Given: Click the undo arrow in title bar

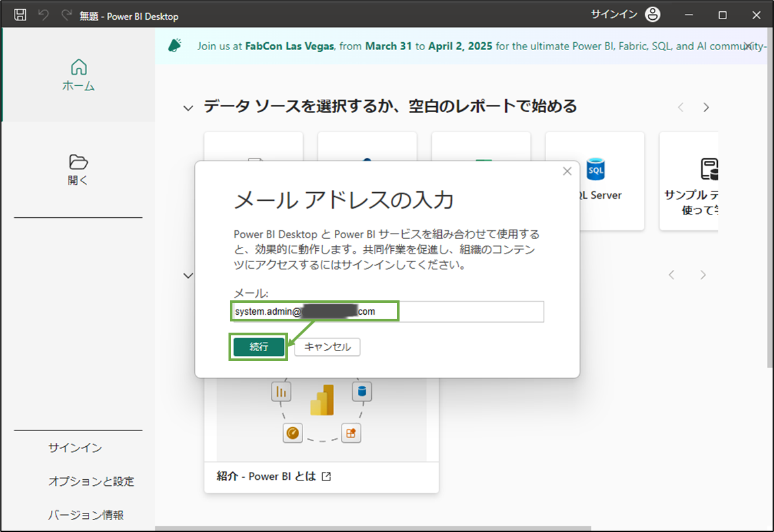Looking at the screenshot, I should coord(44,15).
